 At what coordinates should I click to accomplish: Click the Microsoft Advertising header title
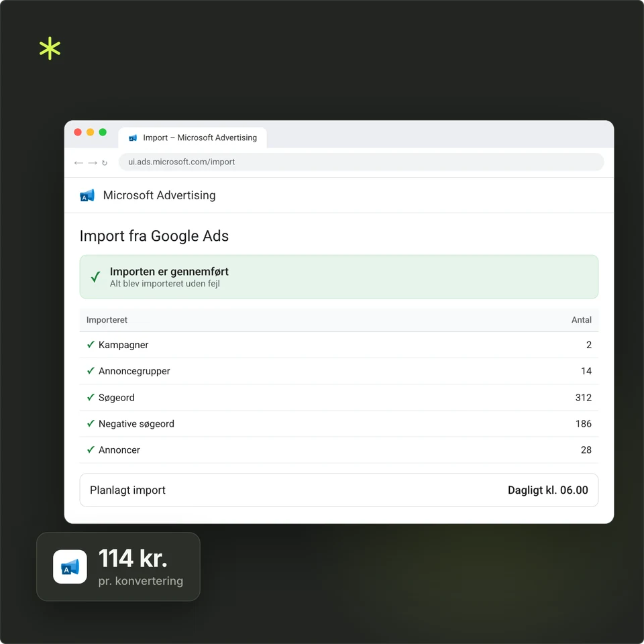coord(159,195)
